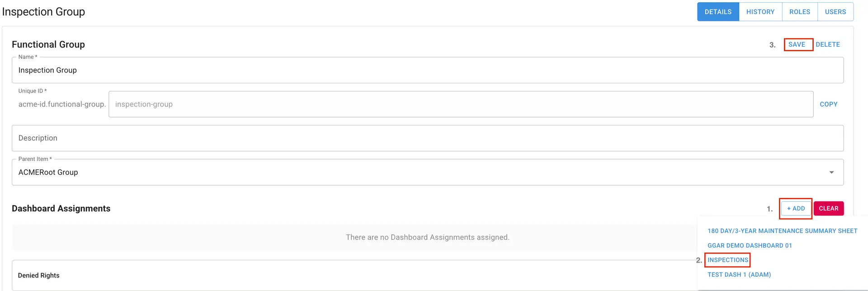
Task: Click the no Dashboard Assignments message area
Action: [427, 237]
